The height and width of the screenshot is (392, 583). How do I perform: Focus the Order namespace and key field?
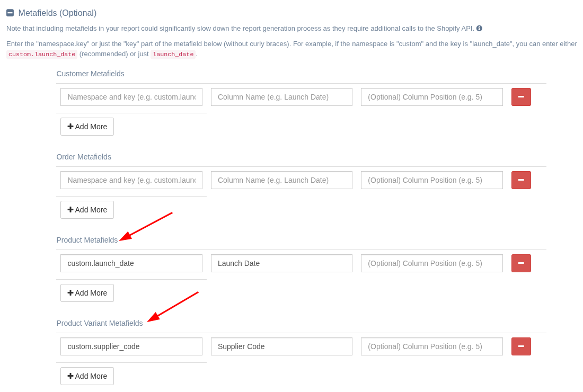[x=131, y=180]
